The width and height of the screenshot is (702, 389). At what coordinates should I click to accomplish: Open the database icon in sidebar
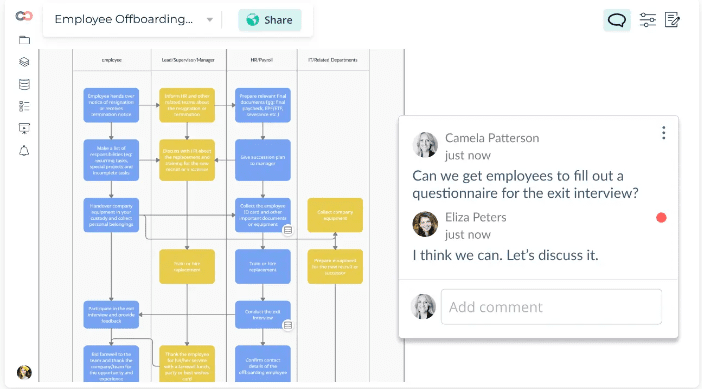[24, 84]
